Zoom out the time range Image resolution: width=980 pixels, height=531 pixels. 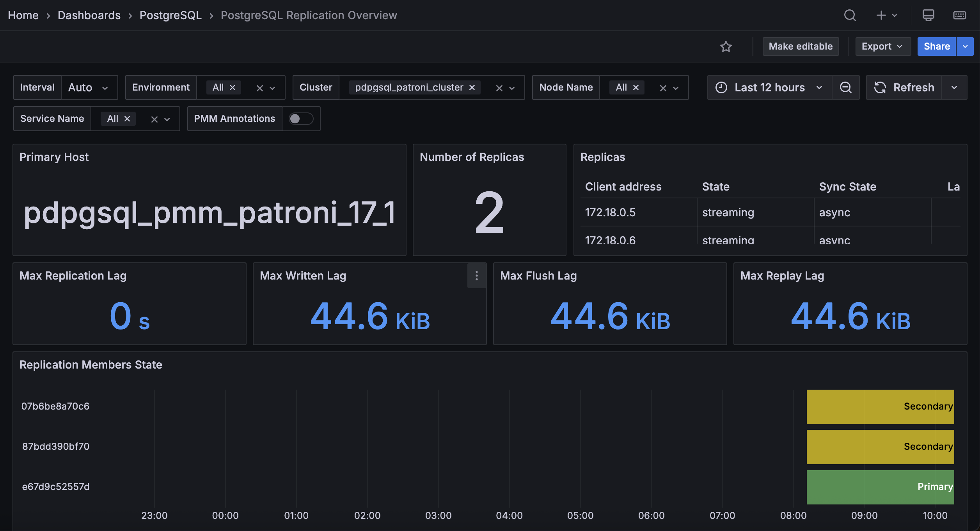click(x=846, y=87)
